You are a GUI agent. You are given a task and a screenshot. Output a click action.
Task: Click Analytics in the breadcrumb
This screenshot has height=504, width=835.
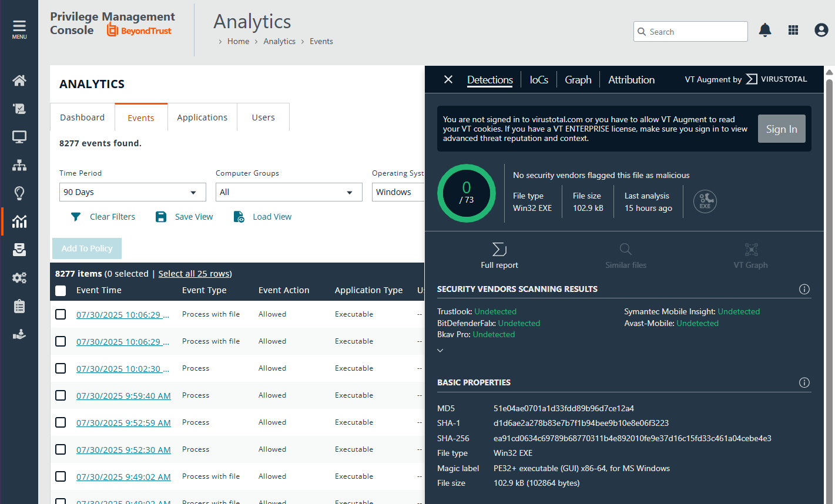[279, 41]
